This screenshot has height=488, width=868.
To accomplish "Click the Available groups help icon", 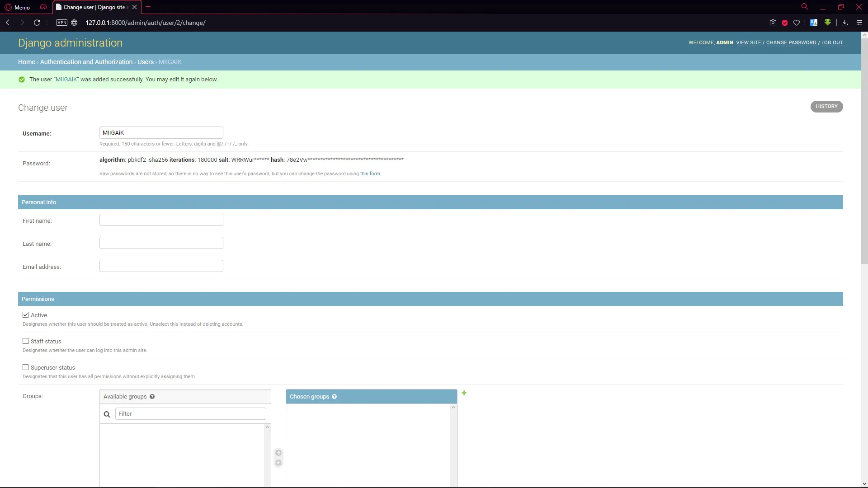I will (x=152, y=397).
